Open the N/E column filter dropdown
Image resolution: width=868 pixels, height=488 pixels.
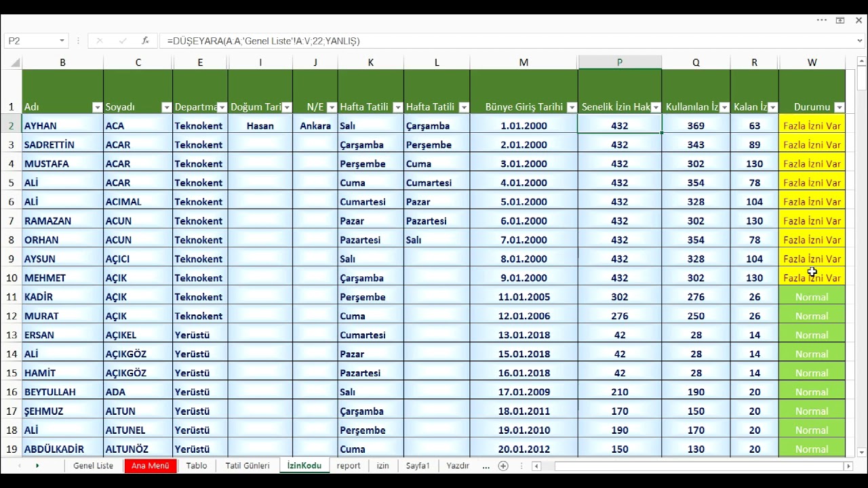(x=332, y=107)
